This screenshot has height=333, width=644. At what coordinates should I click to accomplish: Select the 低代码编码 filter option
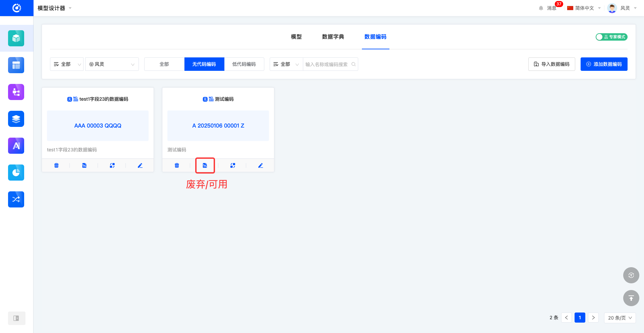click(x=244, y=64)
